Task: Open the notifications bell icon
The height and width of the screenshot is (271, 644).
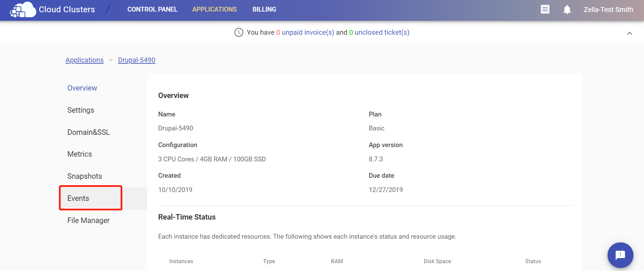Action: point(567,10)
